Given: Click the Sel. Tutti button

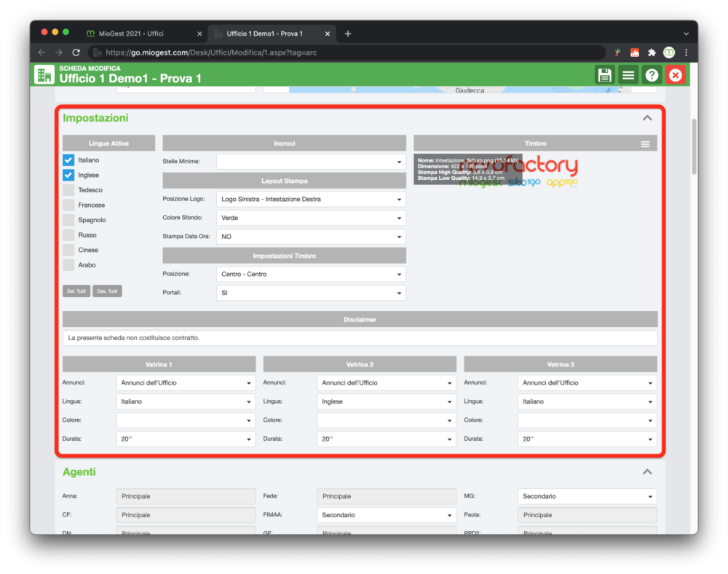Looking at the screenshot, I should (76, 291).
